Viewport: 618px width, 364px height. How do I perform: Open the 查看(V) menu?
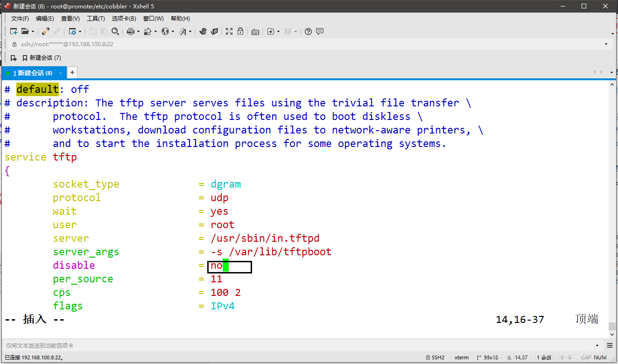click(70, 19)
